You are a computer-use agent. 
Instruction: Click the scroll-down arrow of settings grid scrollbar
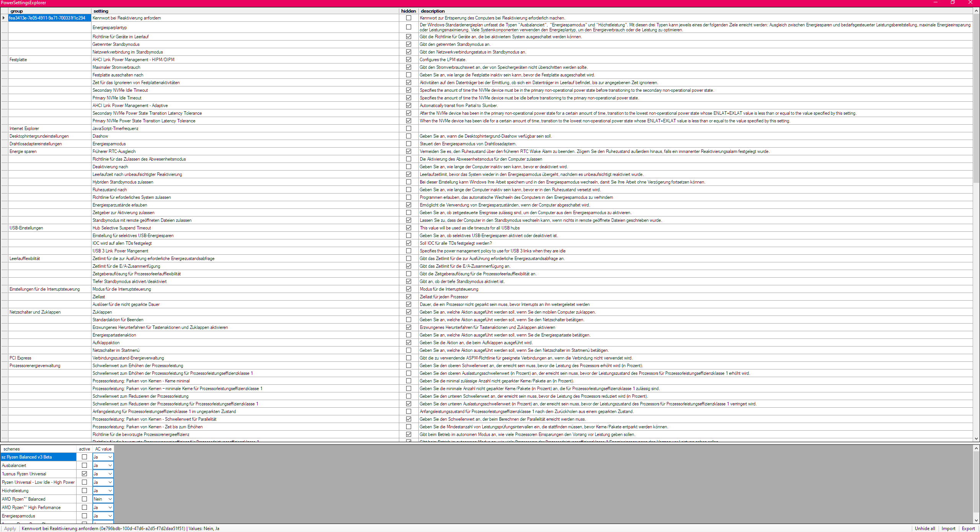point(976,439)
